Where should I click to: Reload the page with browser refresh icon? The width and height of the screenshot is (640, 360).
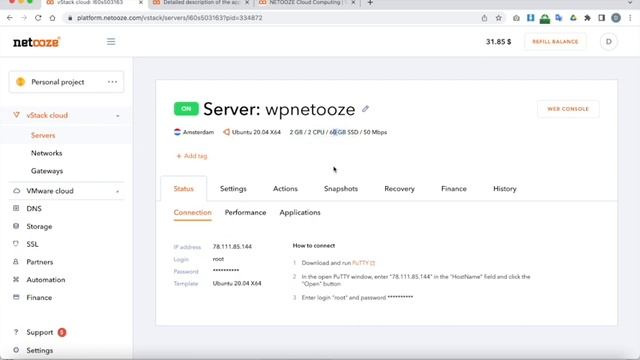[38, 18]
